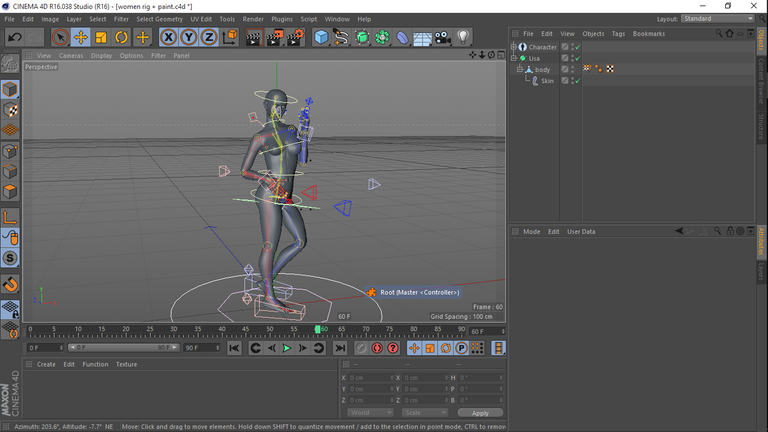
Task: Activate the Move tool
Action: point(81,37)
